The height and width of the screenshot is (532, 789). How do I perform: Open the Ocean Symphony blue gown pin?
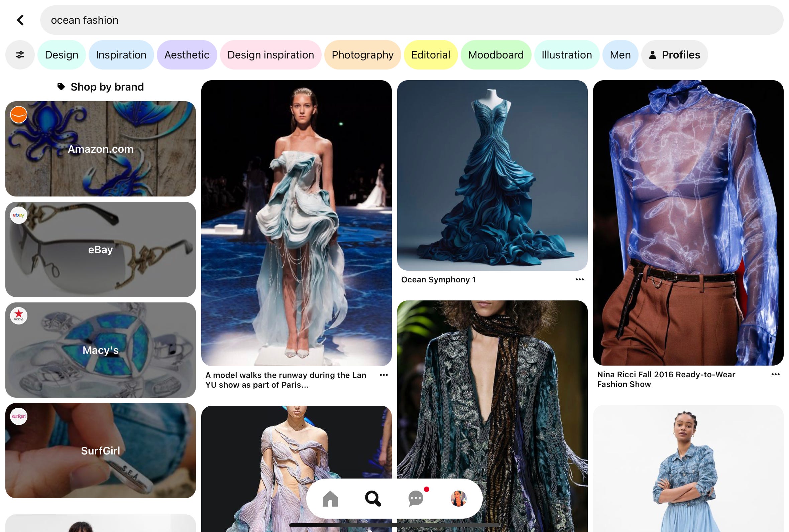click(492, 175)
